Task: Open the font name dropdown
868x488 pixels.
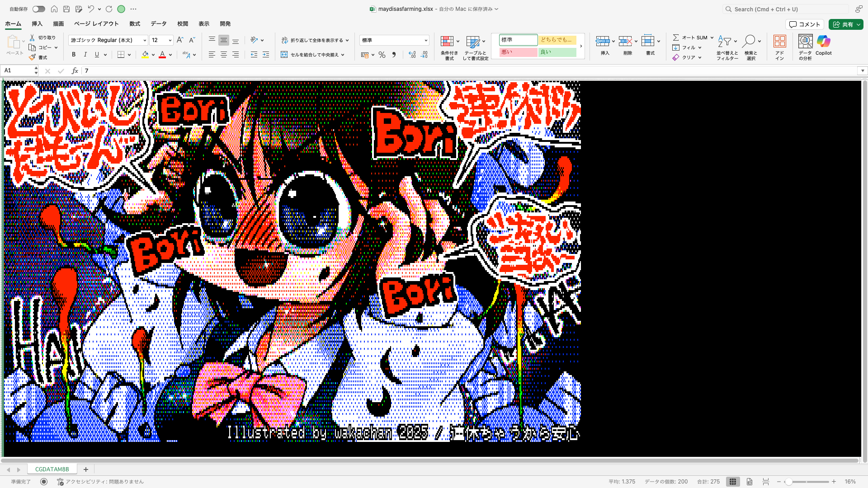Action: [x=145, y=40]
